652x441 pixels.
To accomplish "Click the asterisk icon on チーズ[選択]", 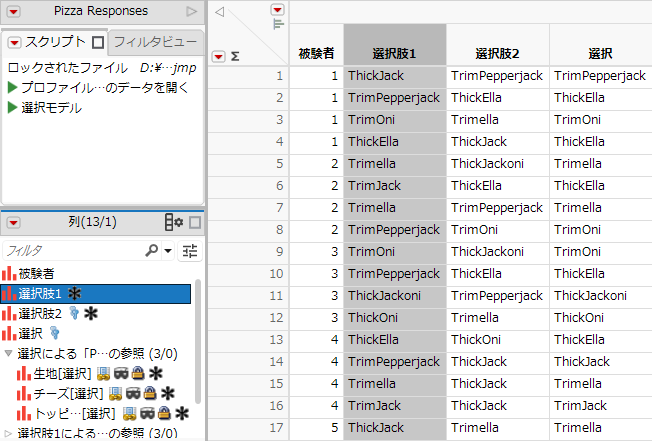I will click(168, 393).
